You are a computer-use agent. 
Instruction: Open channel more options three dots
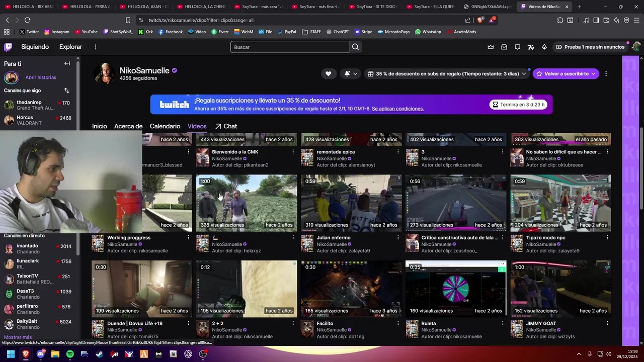click(x=606, y=73)
